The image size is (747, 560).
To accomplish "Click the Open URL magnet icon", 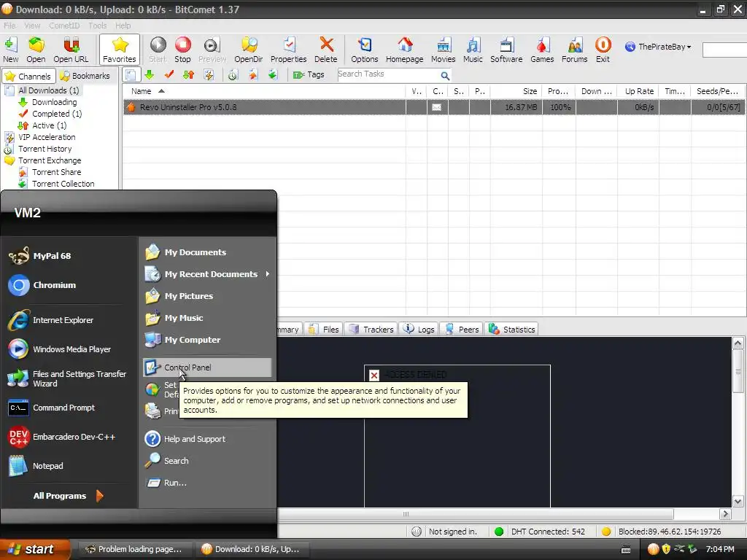I will (71, 50).
